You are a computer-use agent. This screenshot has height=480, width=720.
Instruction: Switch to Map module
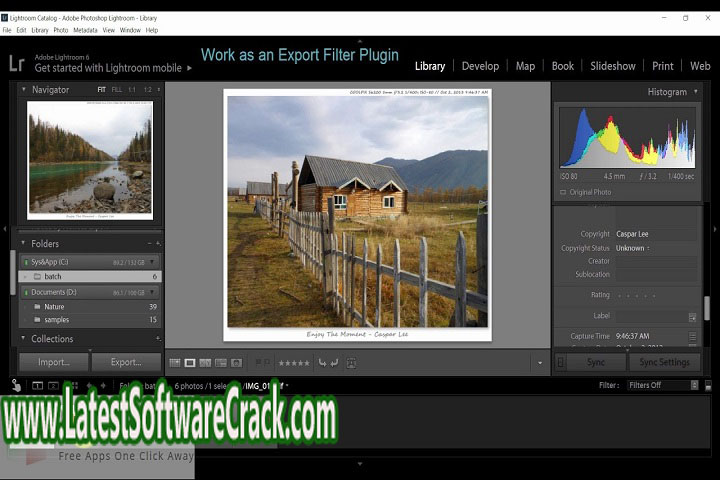pyautogui.click(x=525, y=66)
